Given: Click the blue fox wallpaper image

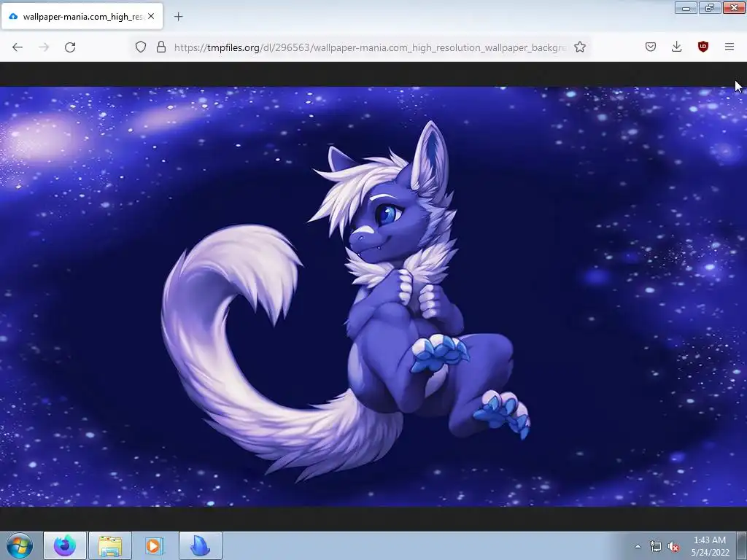Looking at the screenshot, I should [x=373, y=297].
